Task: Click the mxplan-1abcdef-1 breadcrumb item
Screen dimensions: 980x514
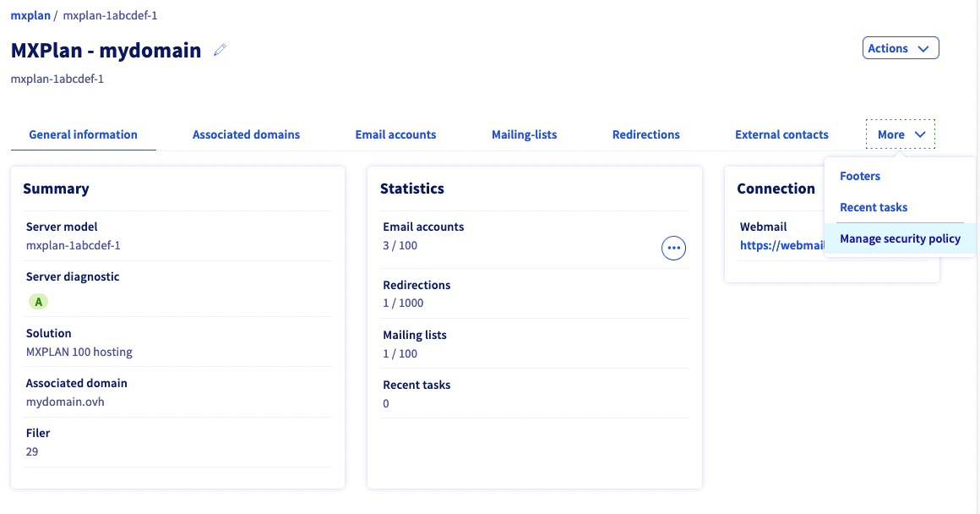Action: pyautogui.click(x=110, y=15)
